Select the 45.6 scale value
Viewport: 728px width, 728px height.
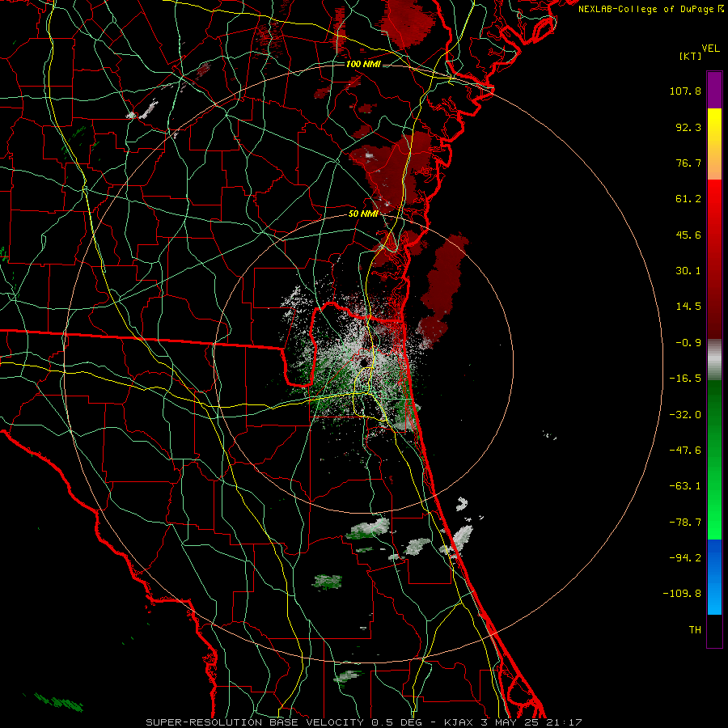pos(688,235)
